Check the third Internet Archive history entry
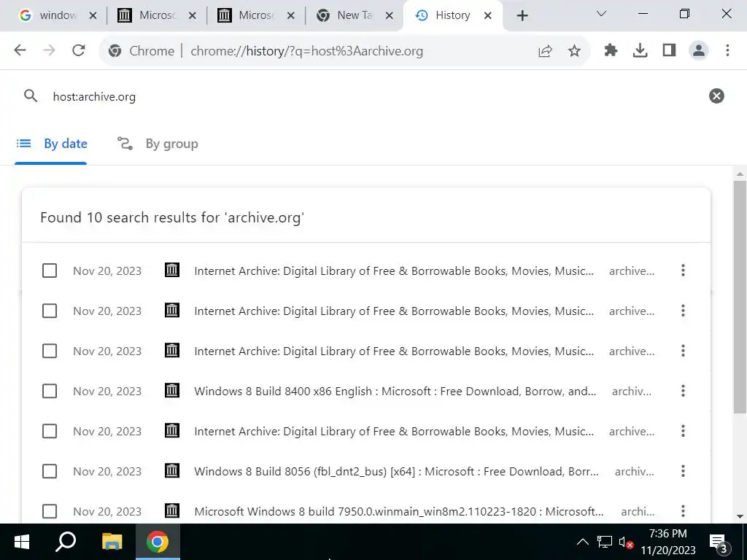747x560 pixels. point(50,351)
